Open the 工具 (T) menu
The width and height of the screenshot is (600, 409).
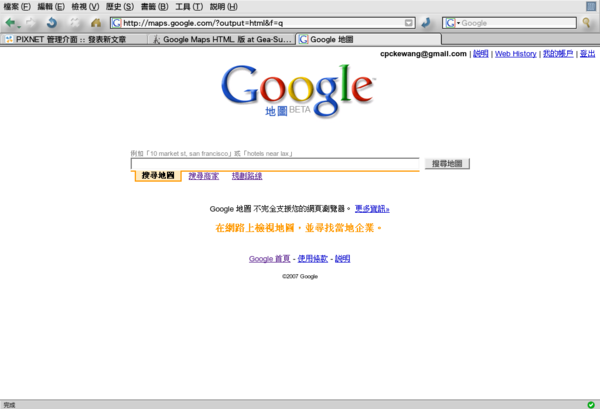point(189,7)
